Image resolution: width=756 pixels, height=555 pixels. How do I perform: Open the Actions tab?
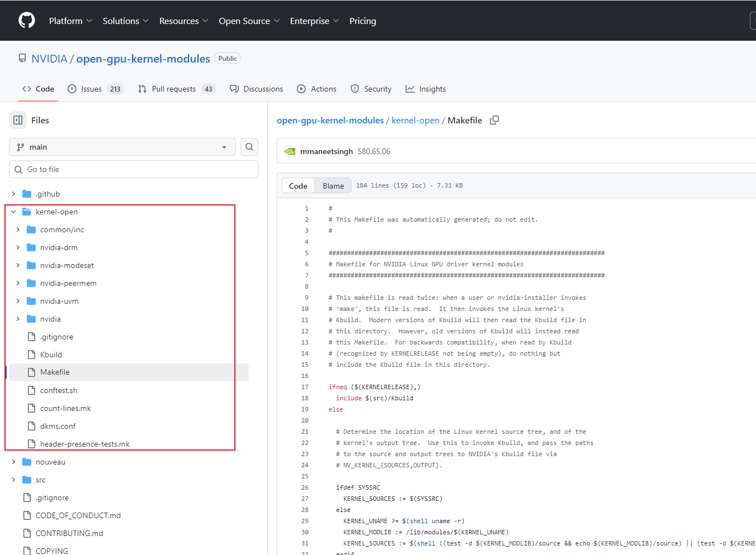317,89
